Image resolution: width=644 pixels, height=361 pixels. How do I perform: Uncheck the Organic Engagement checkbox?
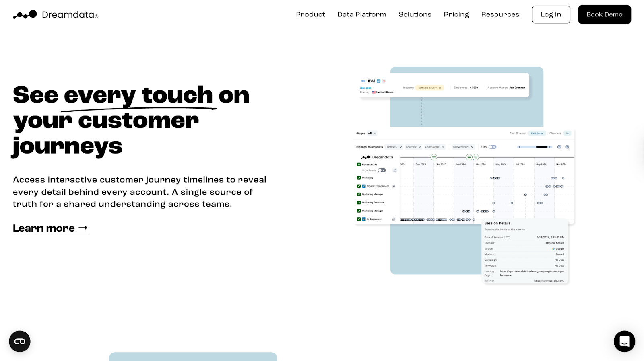pos(359,186)
